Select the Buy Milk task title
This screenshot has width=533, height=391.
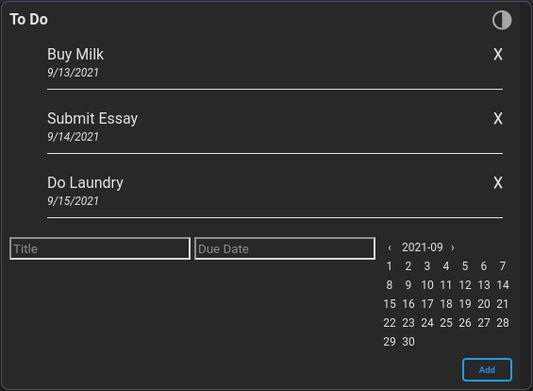pyautogui.click(x=75, y=54)
